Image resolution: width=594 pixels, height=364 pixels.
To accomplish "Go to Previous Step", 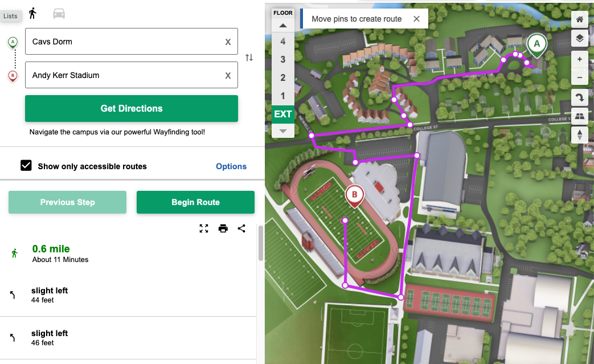I will (x=67, y=202).
